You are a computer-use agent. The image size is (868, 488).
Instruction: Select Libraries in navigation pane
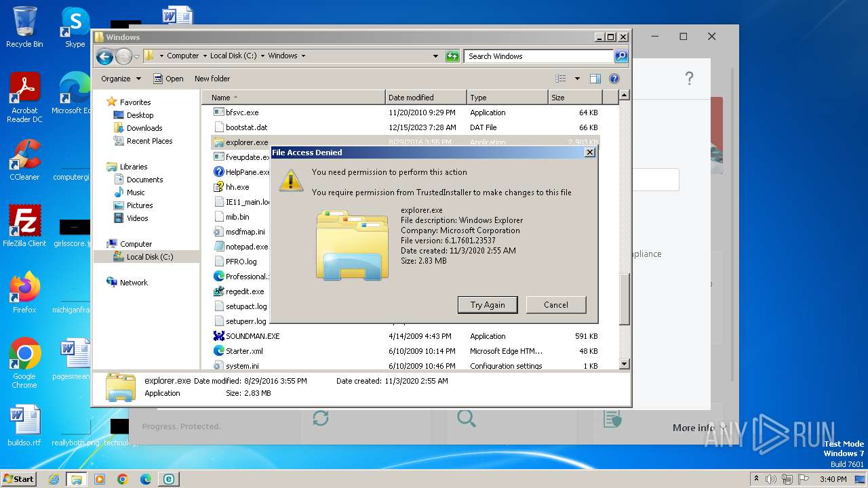pyautogui.click(x=127, y=167)
